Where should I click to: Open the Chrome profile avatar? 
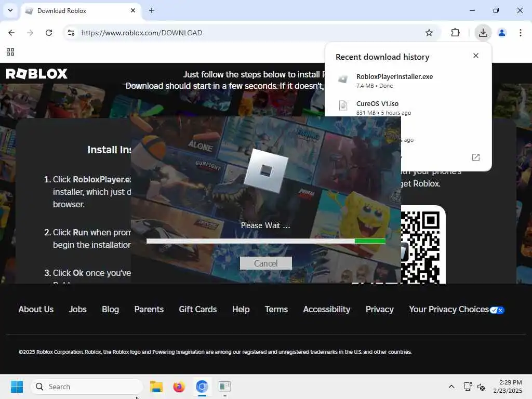pyautogui.click(x=502, y=33)
